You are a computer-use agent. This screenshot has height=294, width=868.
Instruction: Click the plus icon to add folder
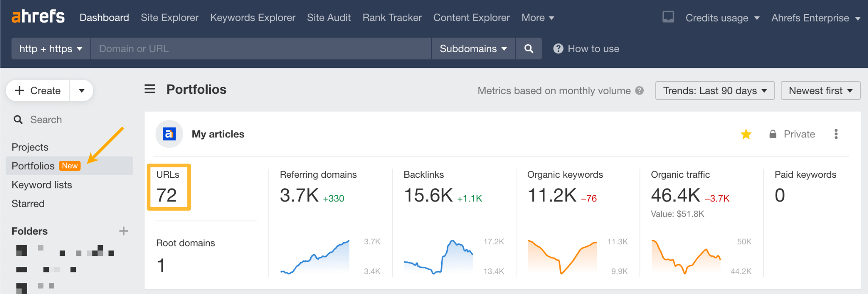click(x=123, y=231)
